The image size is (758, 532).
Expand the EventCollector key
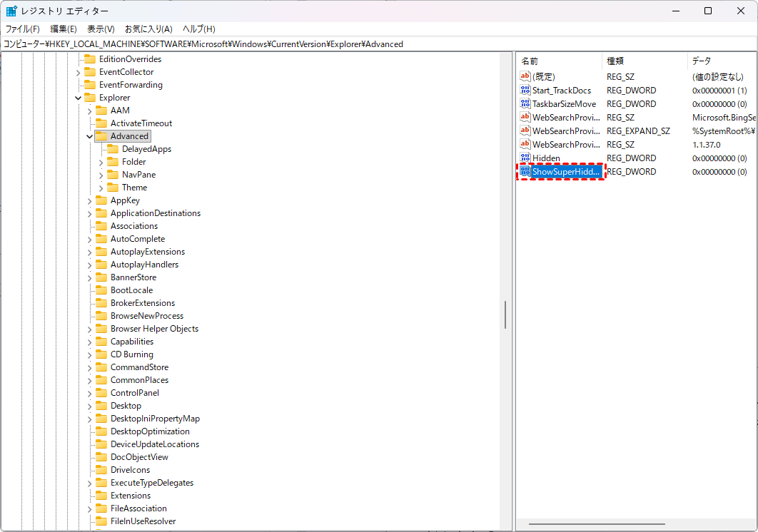coord(78,72)
